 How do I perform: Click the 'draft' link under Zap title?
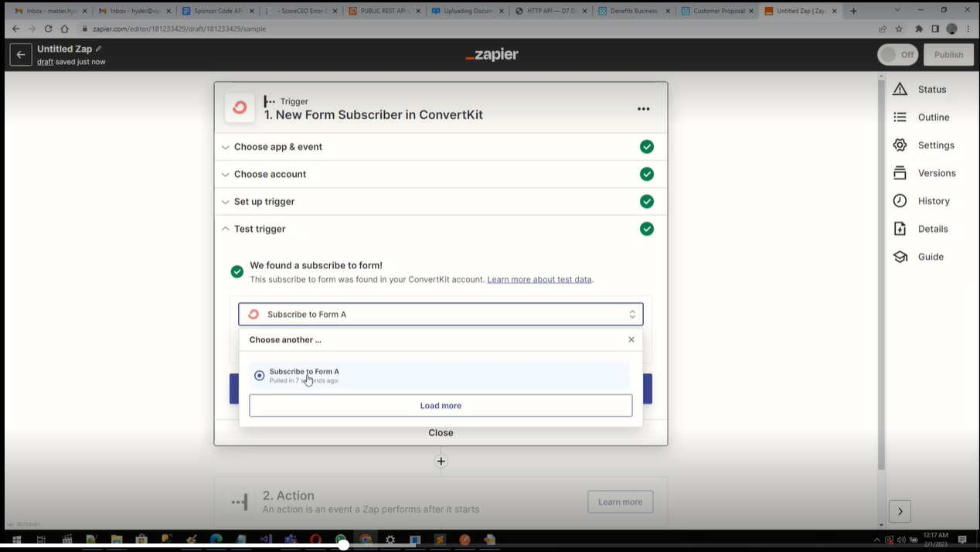tap(45, 62)
